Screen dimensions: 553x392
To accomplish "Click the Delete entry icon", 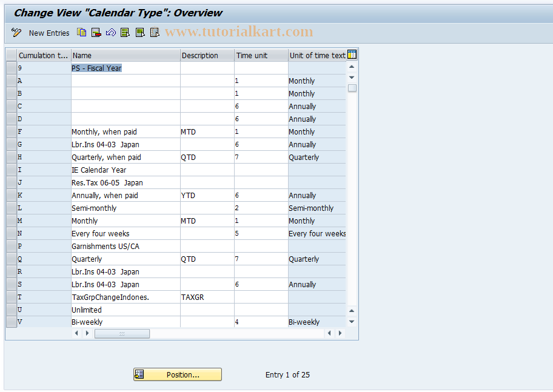I will click(x=96, y=33).
